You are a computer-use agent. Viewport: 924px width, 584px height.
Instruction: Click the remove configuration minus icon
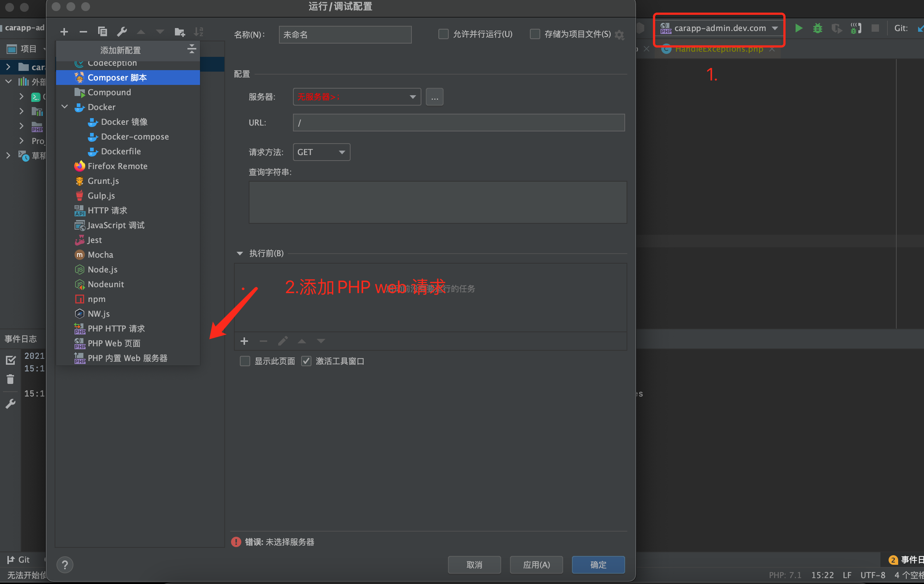pyautogui.click(x=83, y=31)
